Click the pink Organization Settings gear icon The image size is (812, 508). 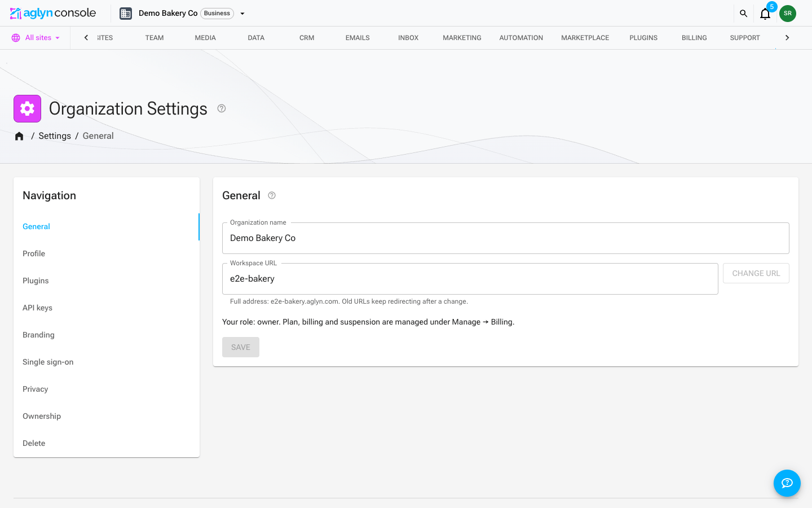27,108
